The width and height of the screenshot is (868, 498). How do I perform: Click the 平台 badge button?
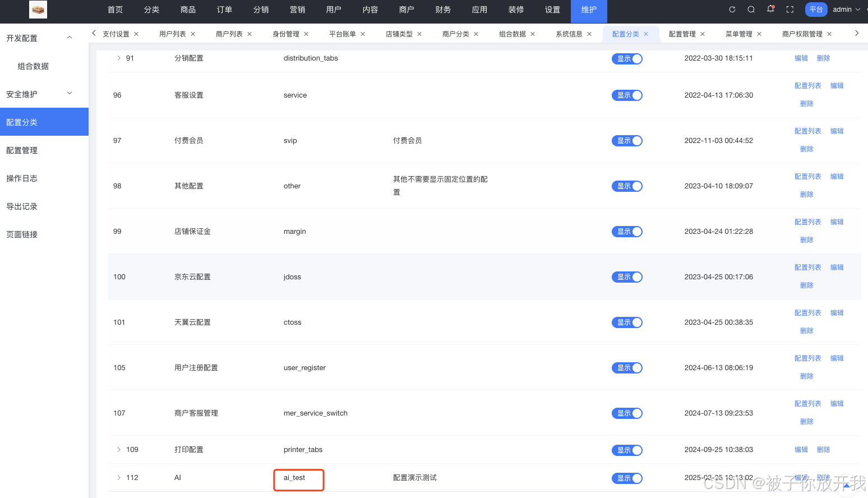pos(816,10)
